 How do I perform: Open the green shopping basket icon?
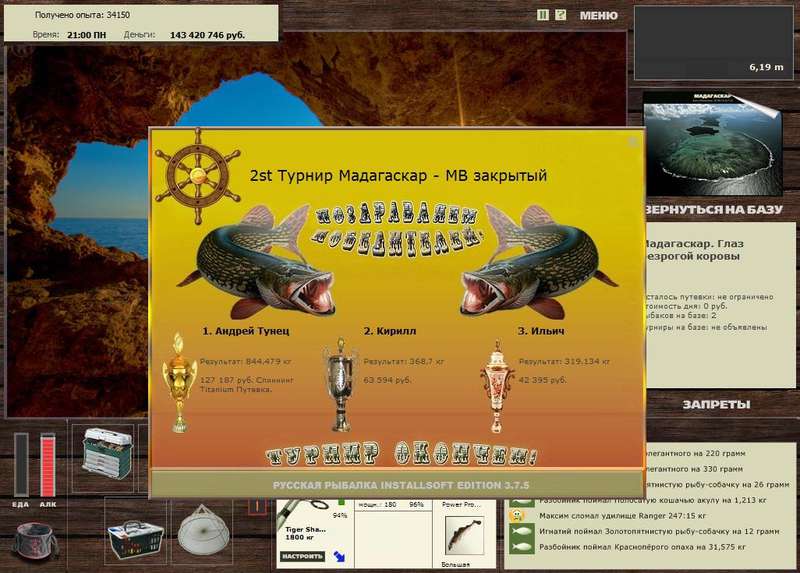136,540
